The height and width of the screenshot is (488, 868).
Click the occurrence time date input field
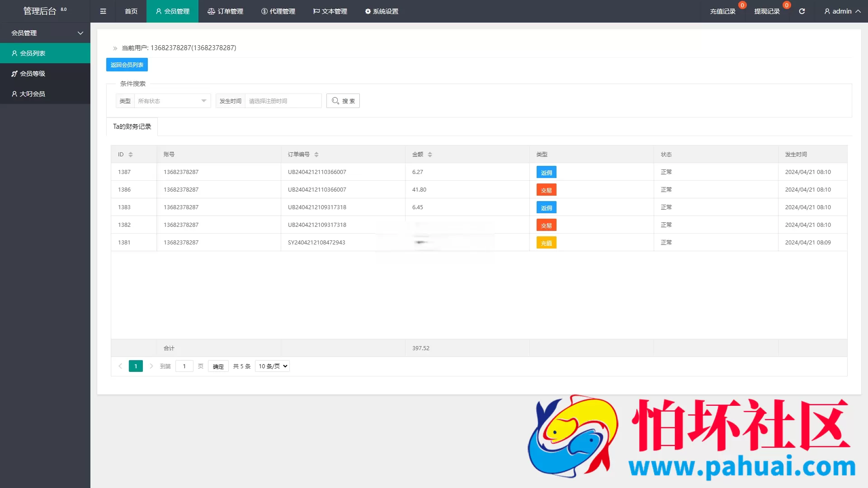[283, 101]
